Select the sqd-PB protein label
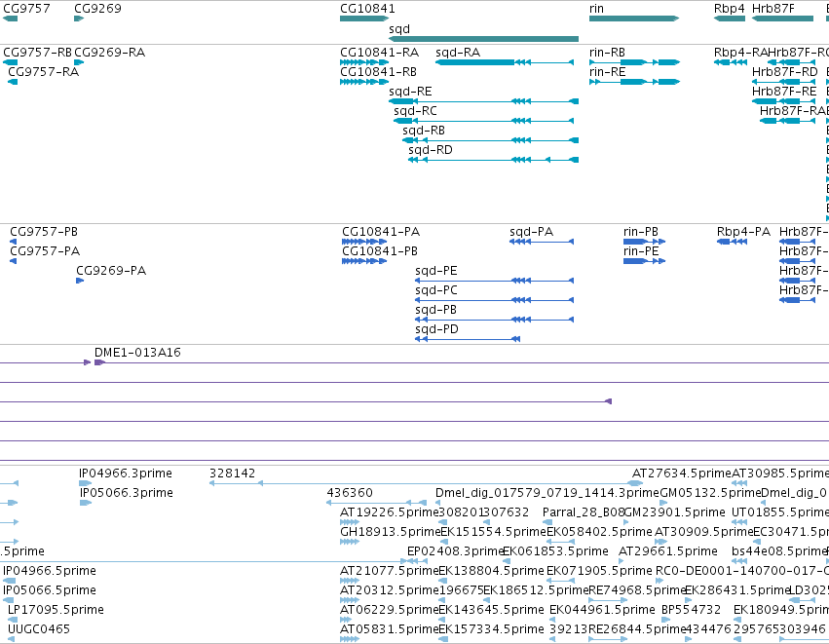This screenshot has height=644, width=829. (x=435, y=310)
